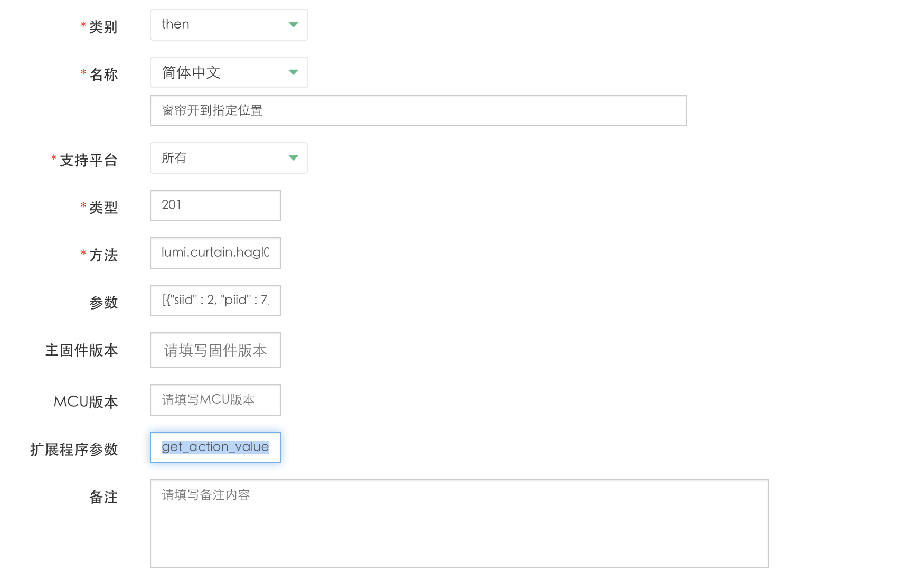This screenshot has height=580, width=924.
Task: Click the MCU版本 input field
Action: coord(215,399)
